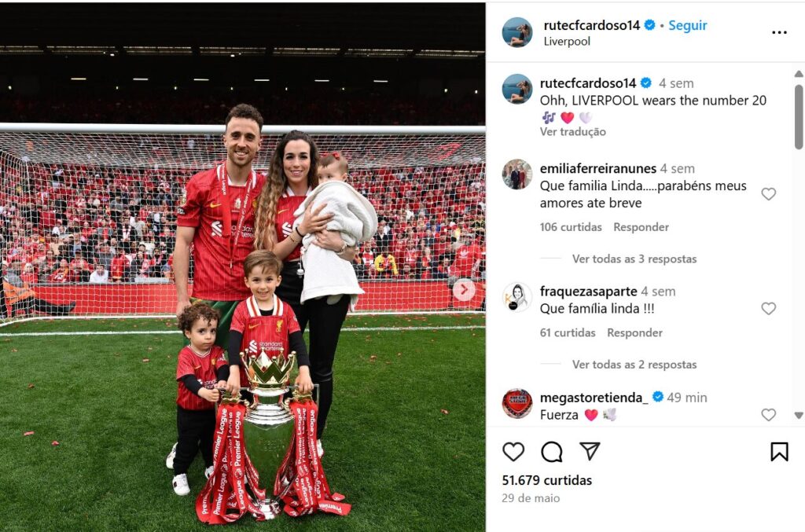Open megastoretienda_ avatar
Viewport: 805px width, 532px height.
(517, 404)
